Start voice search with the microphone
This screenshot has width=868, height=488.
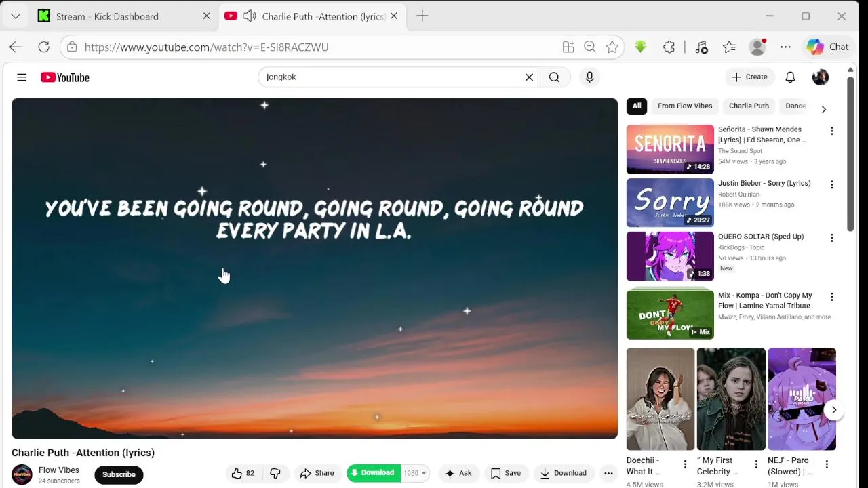point(589,77)
